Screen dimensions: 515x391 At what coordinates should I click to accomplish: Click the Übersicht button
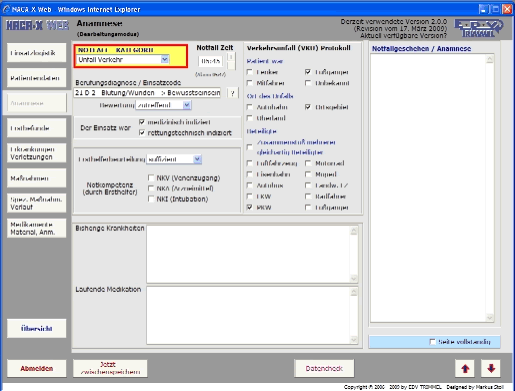37,328
